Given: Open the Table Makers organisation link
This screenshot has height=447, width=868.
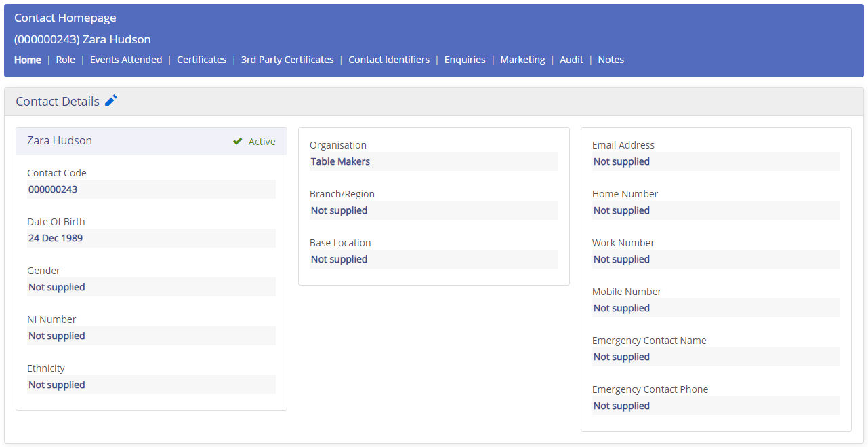Looking at the screenshot, I should tap(339, 161).
